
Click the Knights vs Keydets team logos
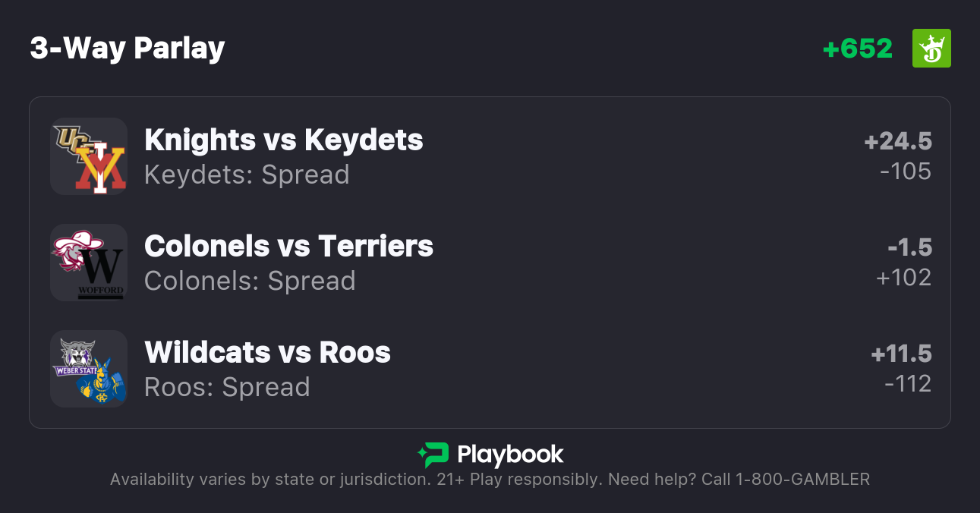(89, 156)
